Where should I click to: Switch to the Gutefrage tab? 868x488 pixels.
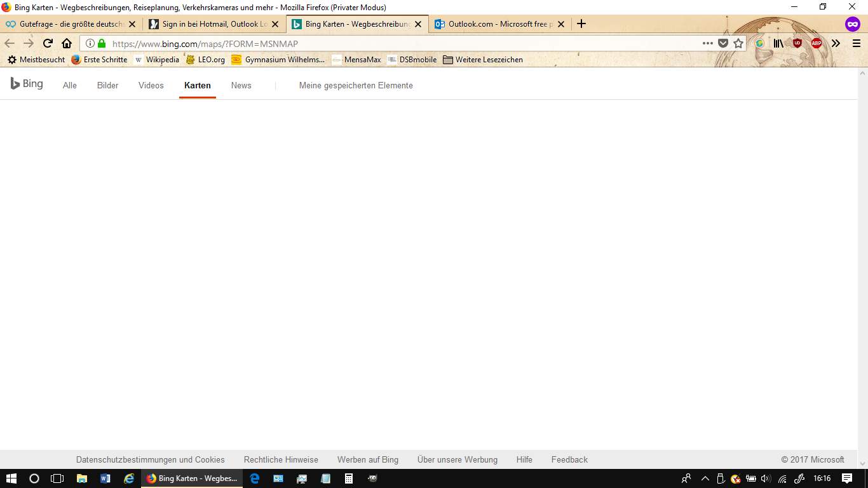70,24
